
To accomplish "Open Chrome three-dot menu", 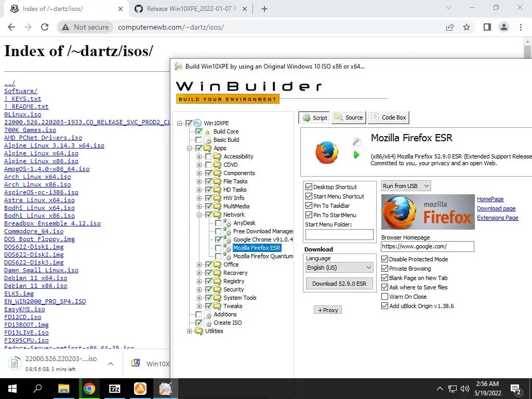I will point(521,27).
